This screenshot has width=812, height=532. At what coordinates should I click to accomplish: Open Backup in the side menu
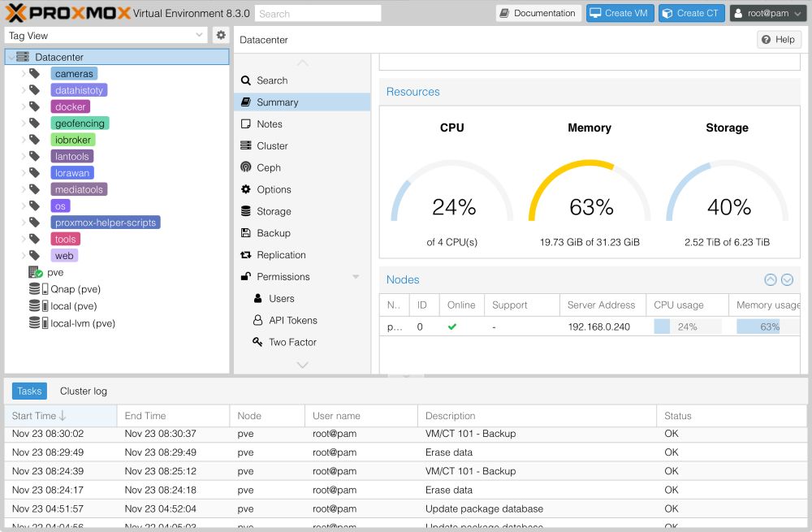coord(302,233)
